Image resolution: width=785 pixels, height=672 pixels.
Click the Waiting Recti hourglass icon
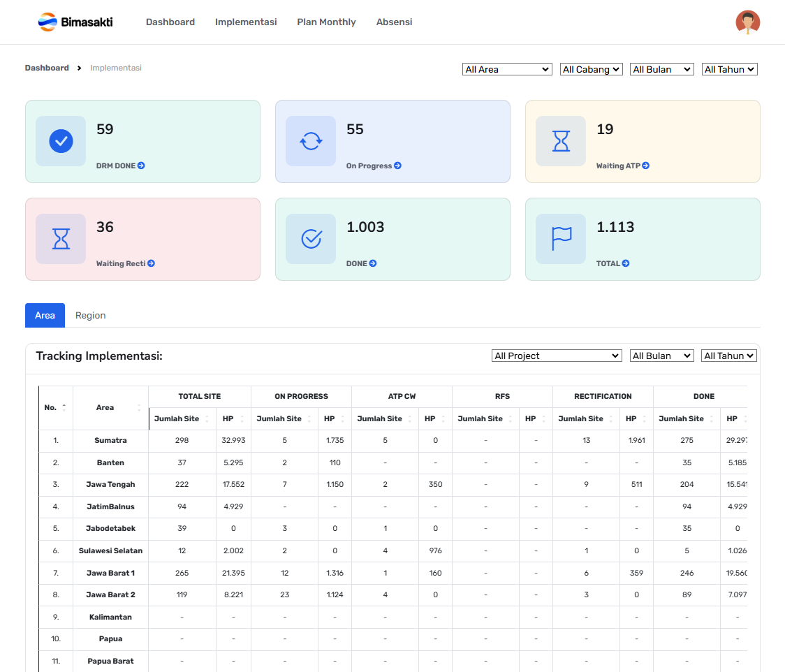point(61,239)
